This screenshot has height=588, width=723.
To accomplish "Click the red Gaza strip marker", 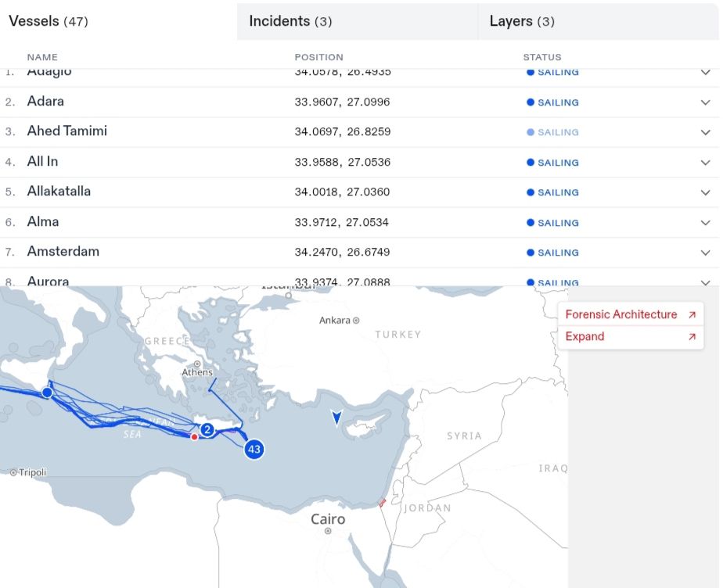I will (x=383, y=503).
